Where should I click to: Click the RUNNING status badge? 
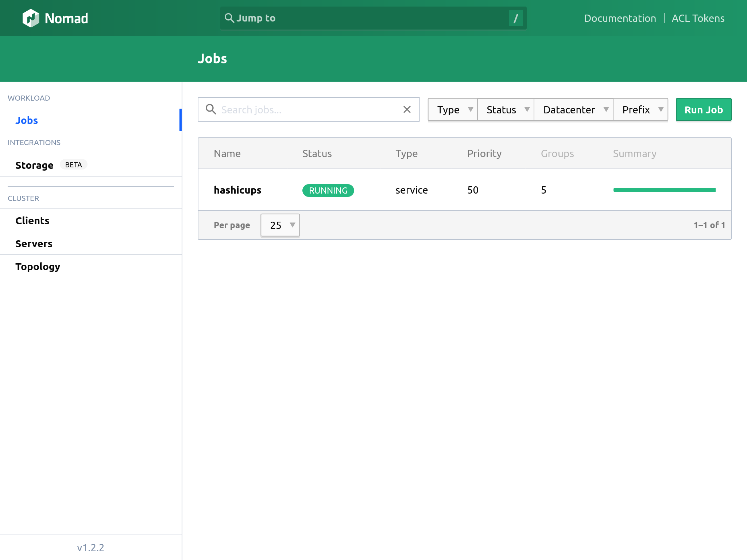coord(328,190)
